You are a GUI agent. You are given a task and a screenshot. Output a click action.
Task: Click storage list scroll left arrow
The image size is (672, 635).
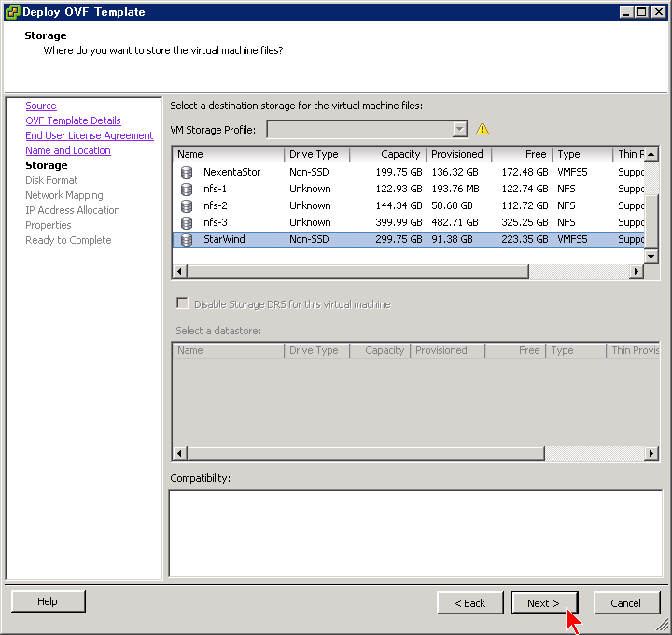(x=179, y=271)
